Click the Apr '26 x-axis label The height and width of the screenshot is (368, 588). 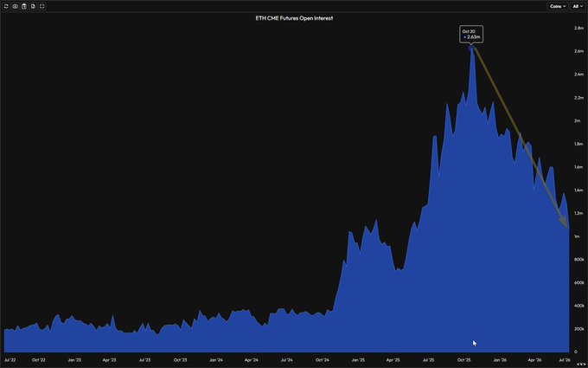point(534,359)
